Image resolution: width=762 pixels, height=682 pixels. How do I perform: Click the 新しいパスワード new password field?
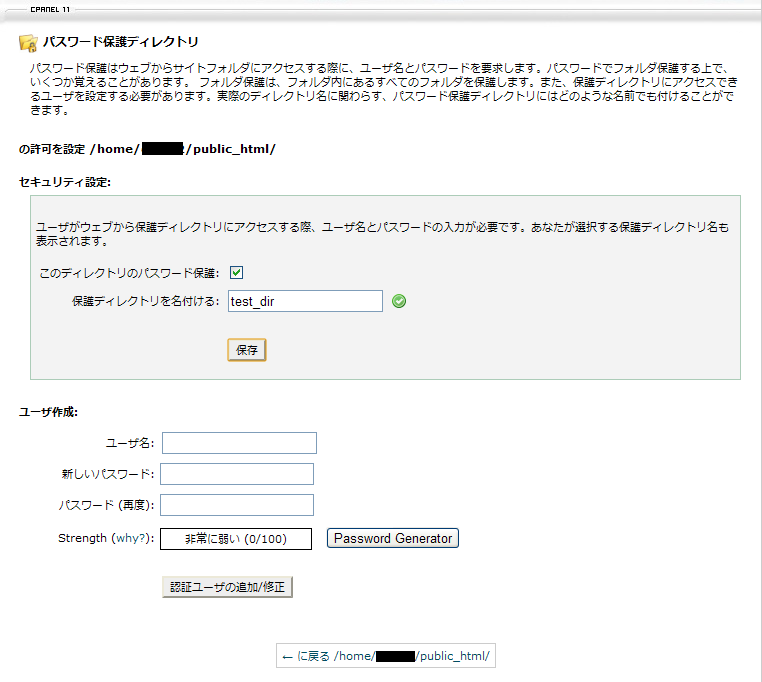coord(237,474)
